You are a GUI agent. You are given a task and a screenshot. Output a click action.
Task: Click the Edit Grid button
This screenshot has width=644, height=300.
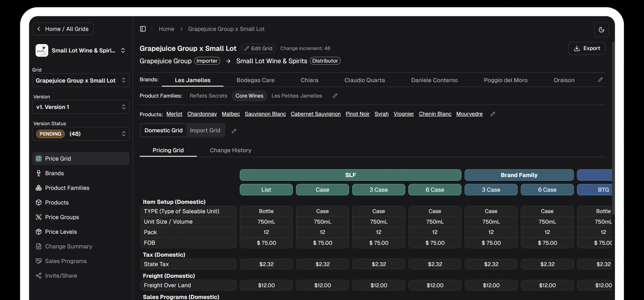[258, 48]
